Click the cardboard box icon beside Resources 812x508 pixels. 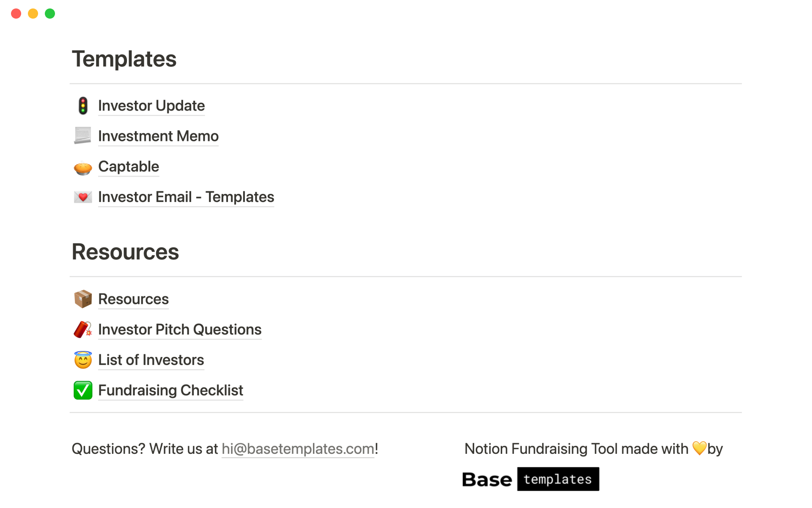click(83, 299)
